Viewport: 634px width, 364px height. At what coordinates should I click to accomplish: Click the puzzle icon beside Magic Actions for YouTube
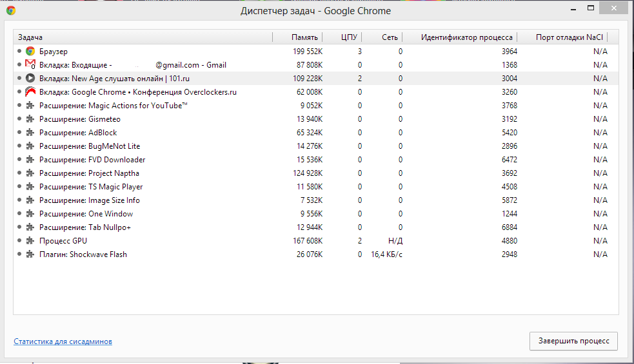tap(30, 106)
